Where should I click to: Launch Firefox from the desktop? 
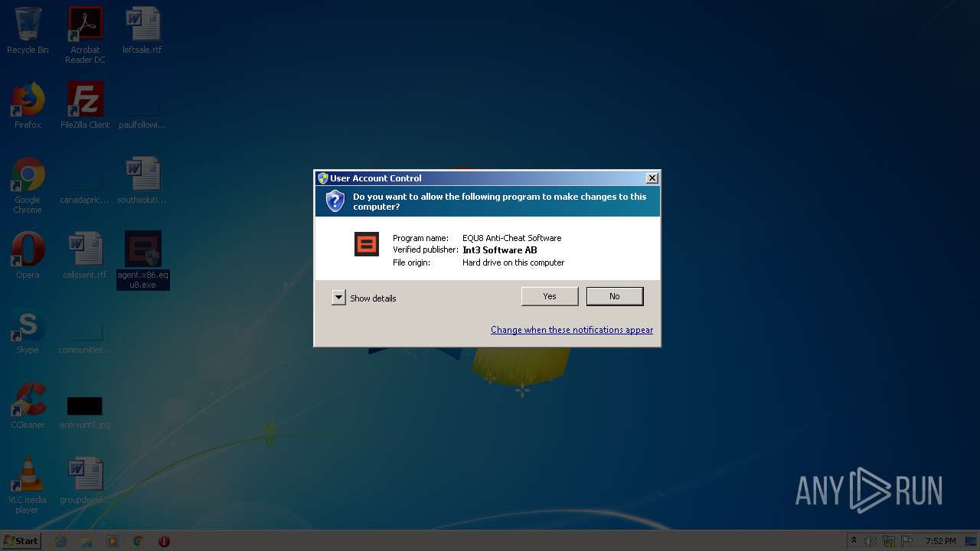(28, 106)
